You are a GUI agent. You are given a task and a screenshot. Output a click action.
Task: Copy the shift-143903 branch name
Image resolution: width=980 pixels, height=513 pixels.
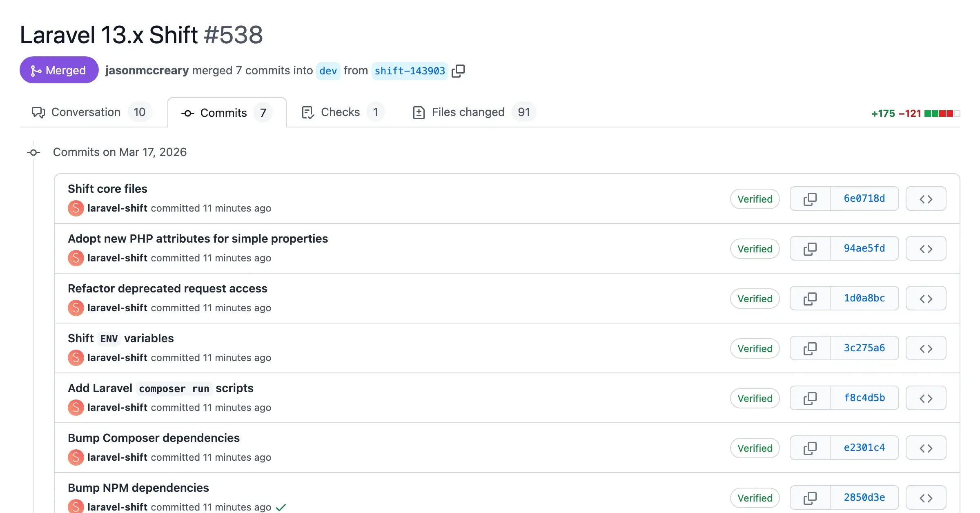tap(458, 71)
